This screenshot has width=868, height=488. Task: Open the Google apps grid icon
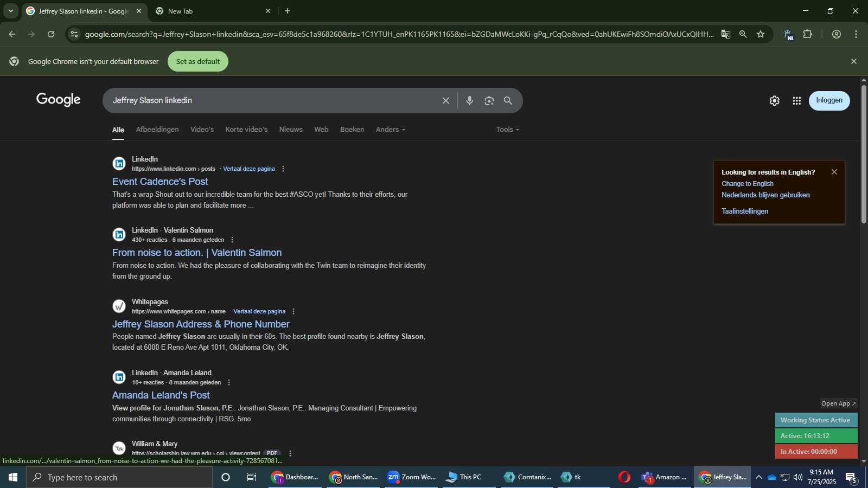[796, 101]
